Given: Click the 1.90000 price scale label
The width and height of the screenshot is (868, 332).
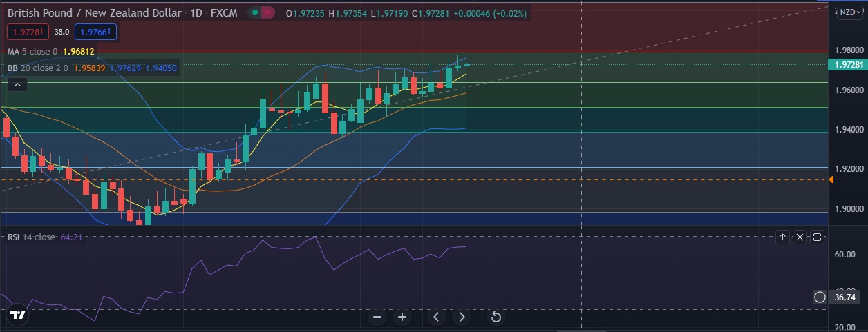Looking at the screenshot, I should point(849,208).
